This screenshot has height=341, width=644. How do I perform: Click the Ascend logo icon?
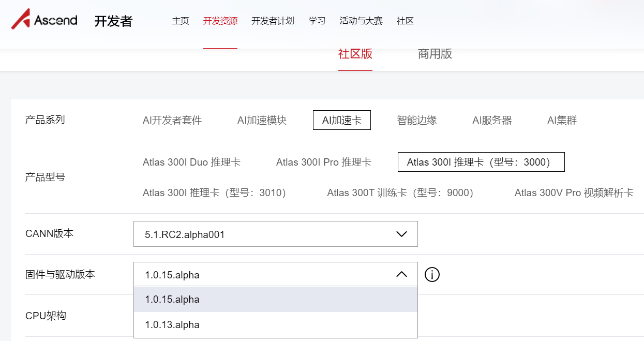(x=21, y=20)
